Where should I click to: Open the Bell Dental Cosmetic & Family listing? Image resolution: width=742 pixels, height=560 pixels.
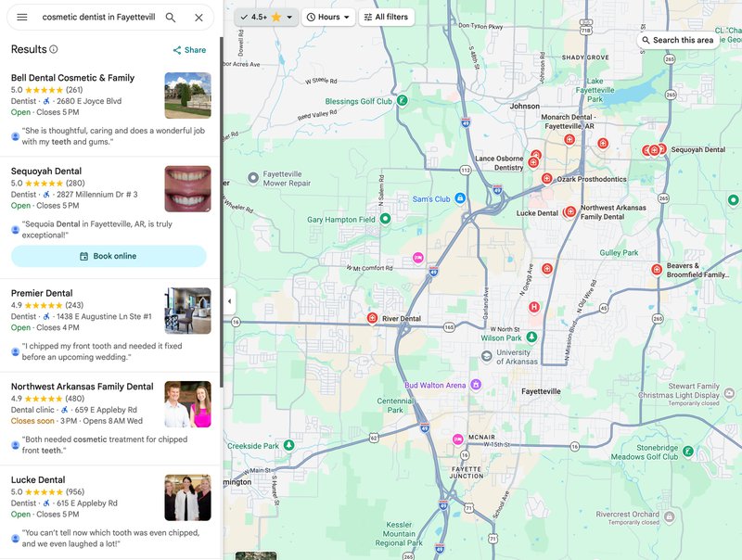(72, 78)
